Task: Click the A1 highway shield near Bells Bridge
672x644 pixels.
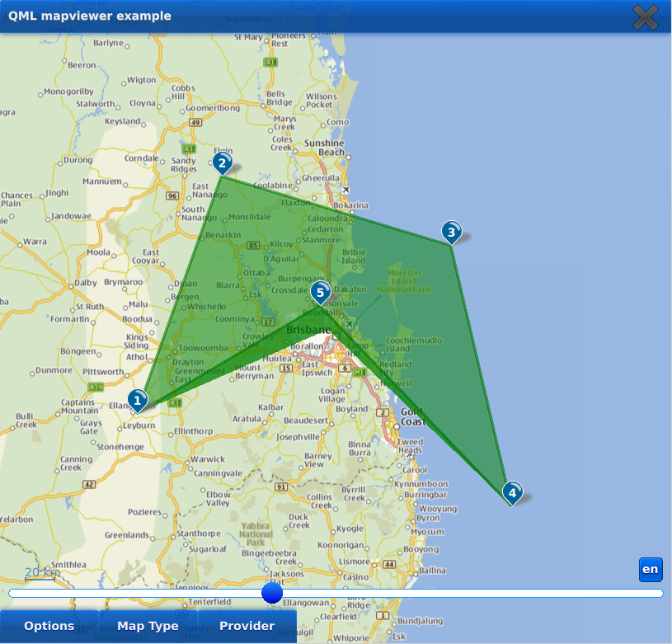Action: click(270, 62)
